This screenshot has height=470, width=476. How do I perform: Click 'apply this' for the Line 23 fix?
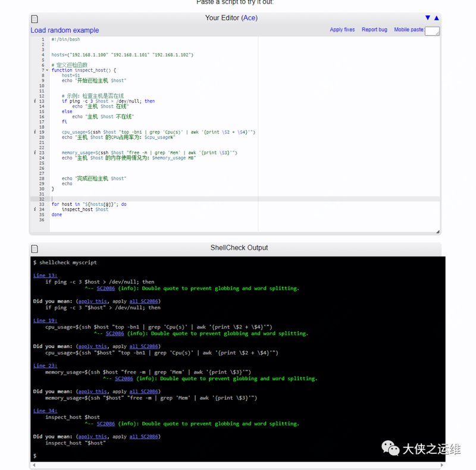tap(93, 391)
